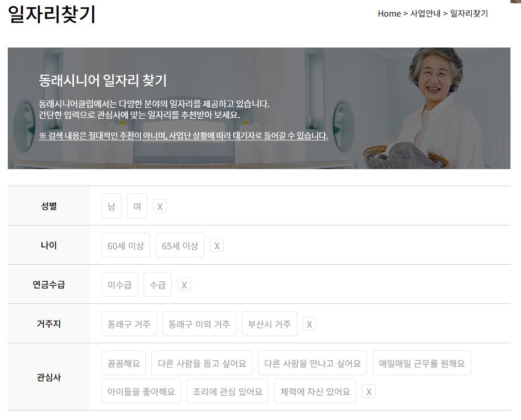Screen dimensions: 521x420
Task: Select 수급 for pension status
Action: click(x=157, y=285)
